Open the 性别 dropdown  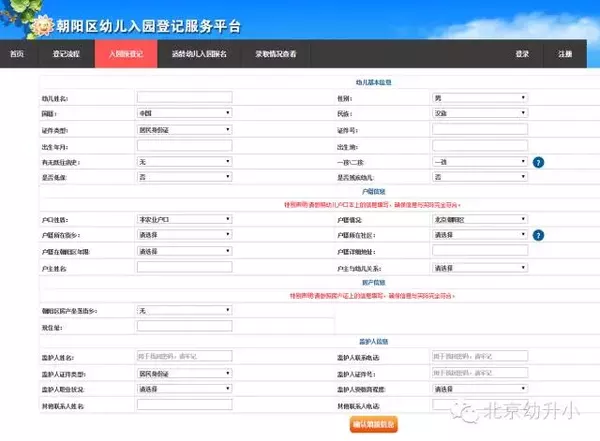pos(479,98)
